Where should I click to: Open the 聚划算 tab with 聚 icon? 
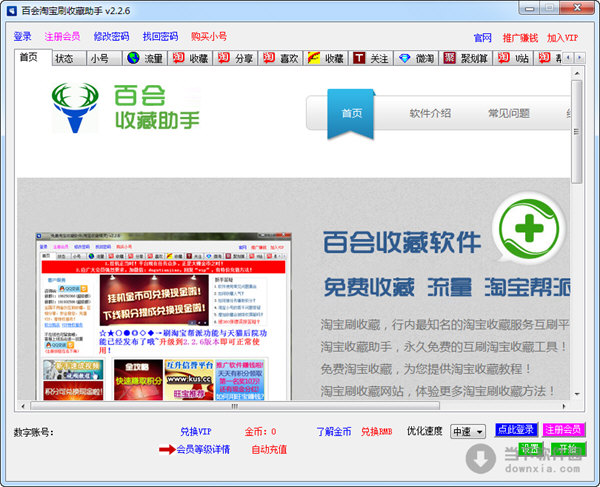click(x=466, y=58)
